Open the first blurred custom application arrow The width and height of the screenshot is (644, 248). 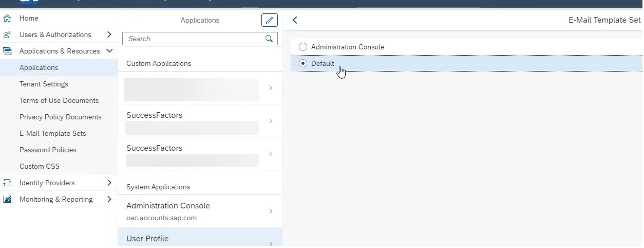271,88
